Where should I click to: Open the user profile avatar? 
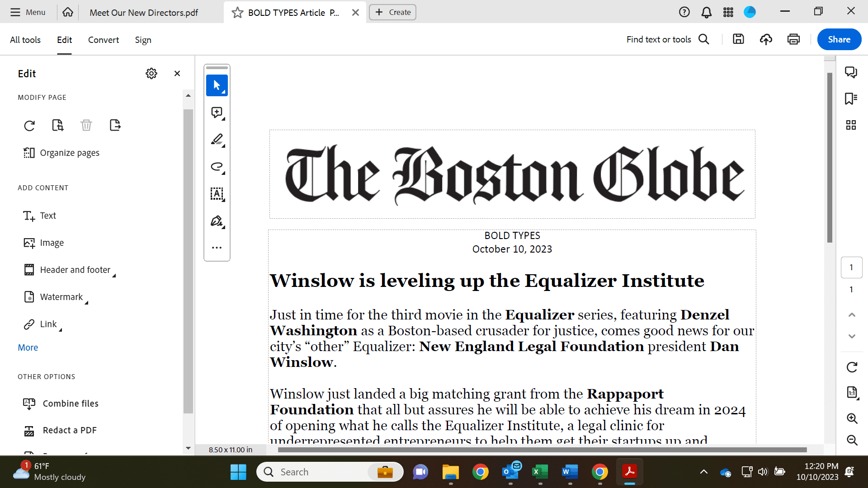(x=750, y=12)
